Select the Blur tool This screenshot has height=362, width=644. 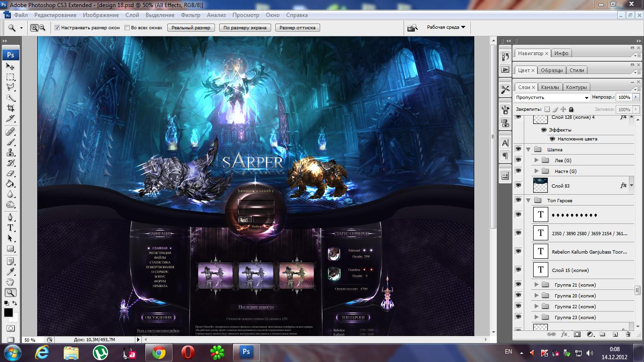pos(10,194)
